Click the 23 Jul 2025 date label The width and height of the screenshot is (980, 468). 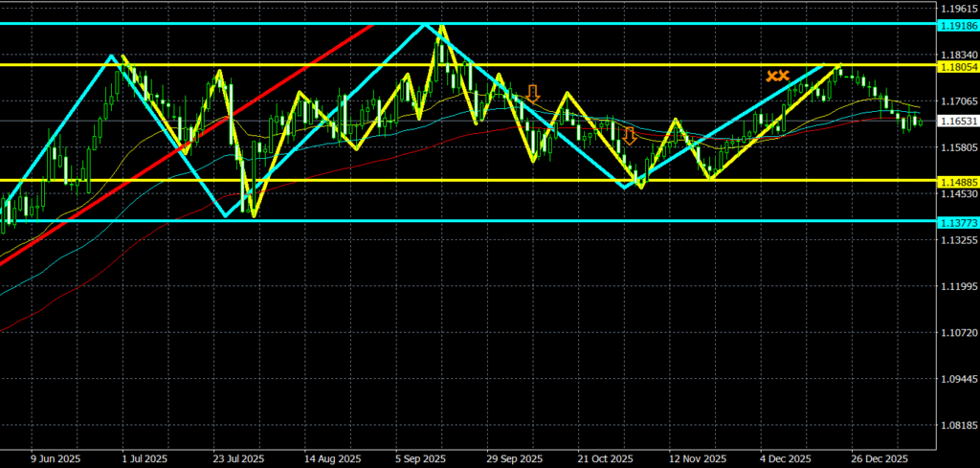[237, 458]
